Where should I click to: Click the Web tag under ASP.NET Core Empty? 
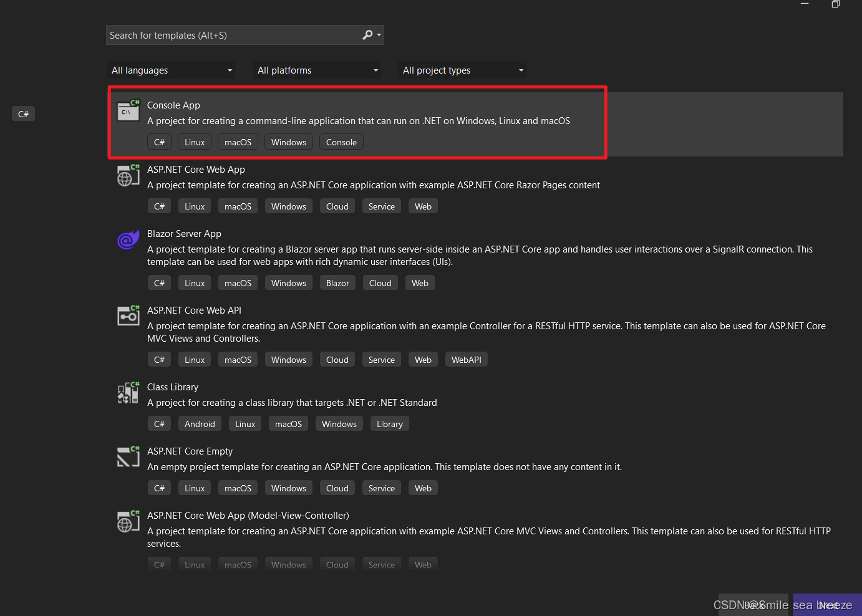[423, 488]
